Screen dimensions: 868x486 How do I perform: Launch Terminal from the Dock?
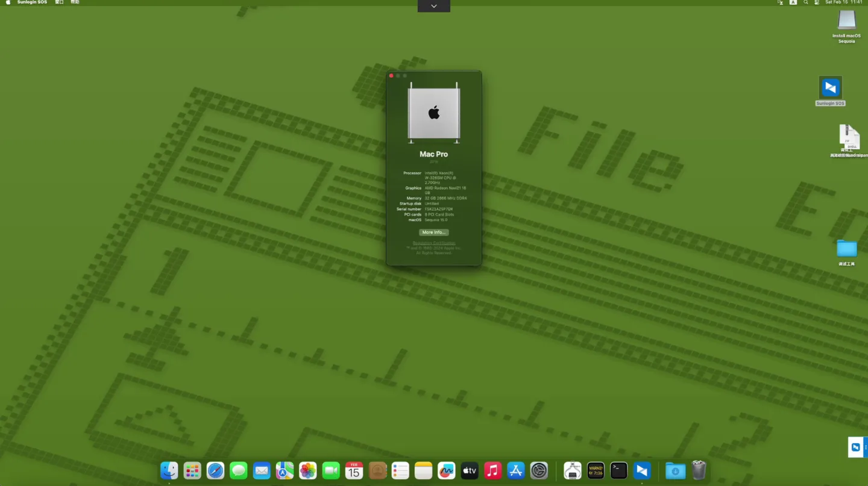[x=618, y=470]
